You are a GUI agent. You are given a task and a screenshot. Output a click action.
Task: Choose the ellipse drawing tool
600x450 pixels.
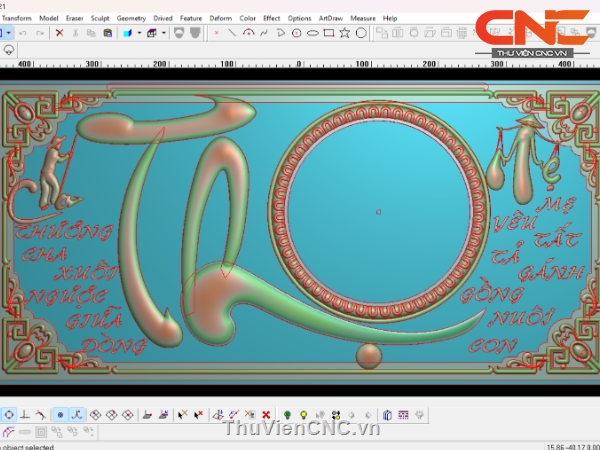click(313, 33)
